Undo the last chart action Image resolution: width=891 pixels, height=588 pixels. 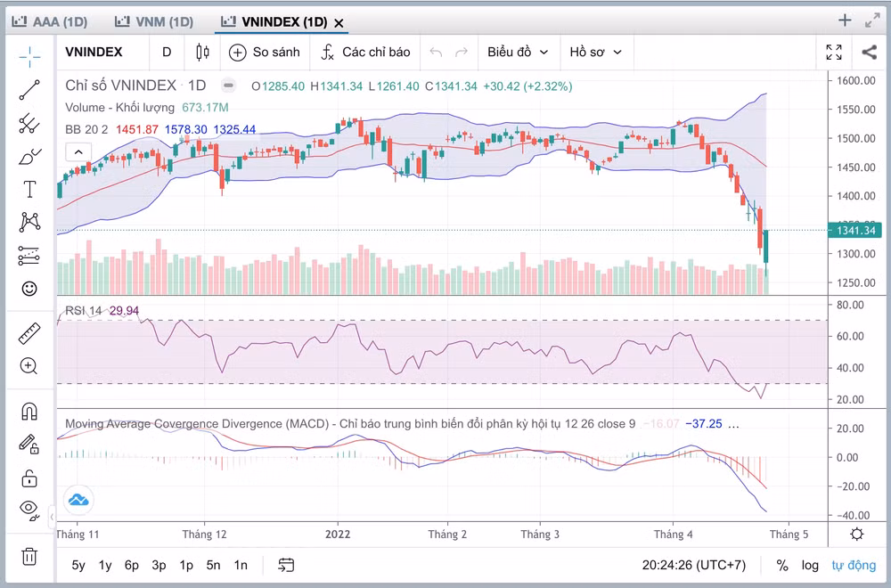(x=437, y=53)
